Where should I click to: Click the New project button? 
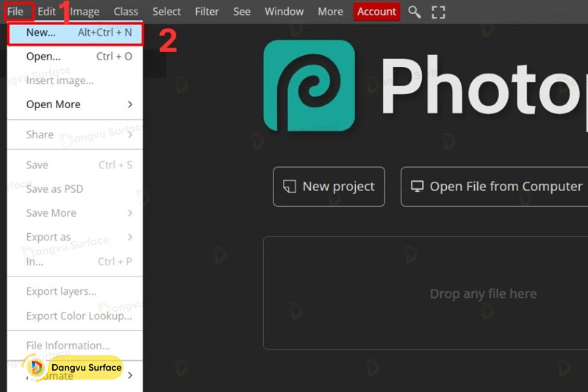(x=329, y=186)
